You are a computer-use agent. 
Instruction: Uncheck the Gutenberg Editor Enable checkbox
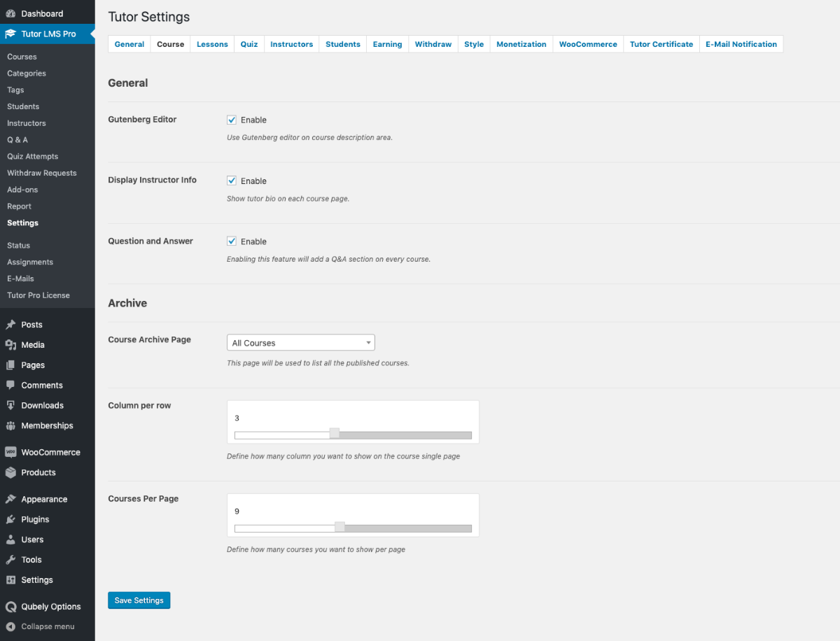pyautogui.click(x=232, y=120)
